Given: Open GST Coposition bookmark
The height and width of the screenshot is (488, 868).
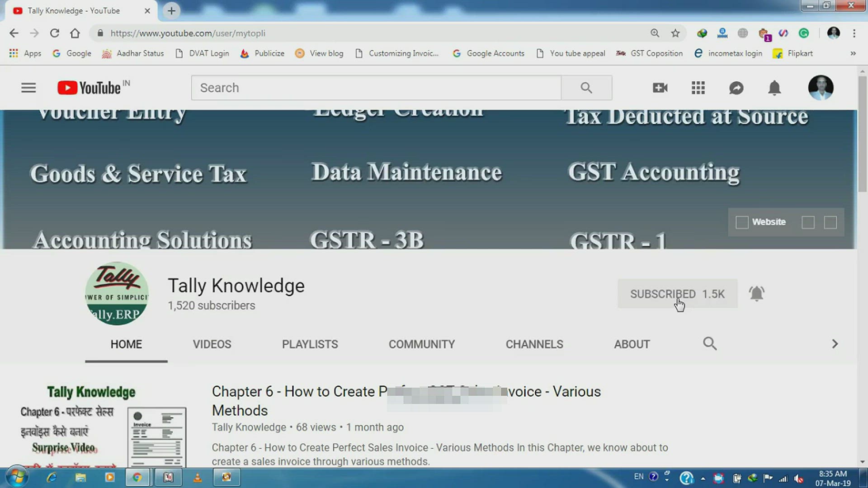Looking at the screenshot, I should (x=650, y=53).
